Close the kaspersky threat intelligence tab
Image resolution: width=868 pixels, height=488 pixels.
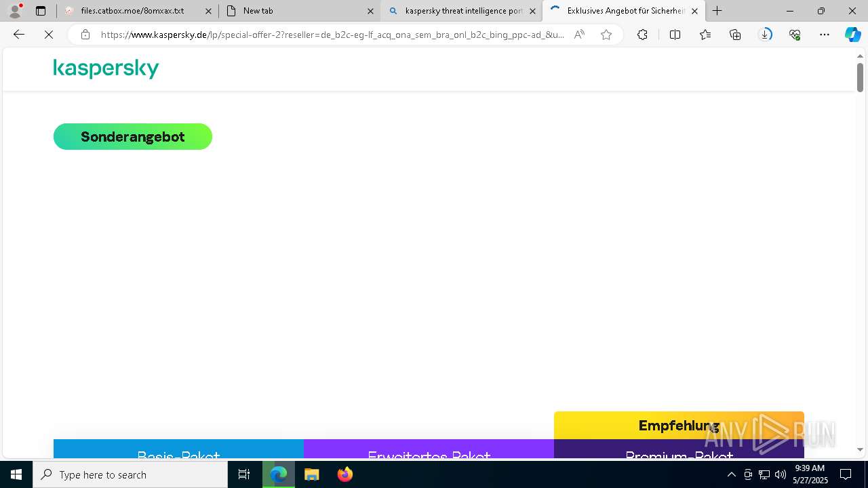click(532, 11)
